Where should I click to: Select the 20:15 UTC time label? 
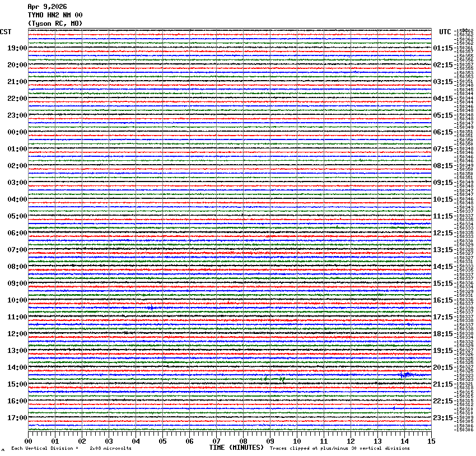[443, 367]
